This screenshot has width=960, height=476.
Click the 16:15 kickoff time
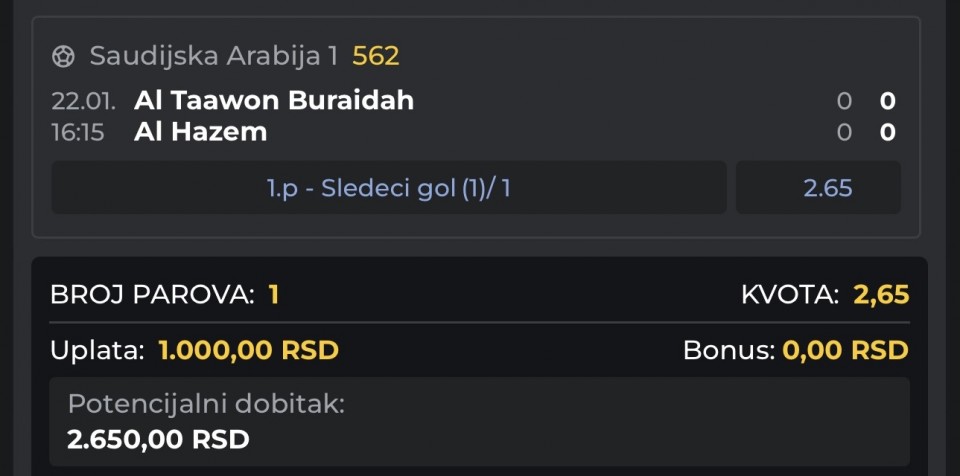click(78, 132)
